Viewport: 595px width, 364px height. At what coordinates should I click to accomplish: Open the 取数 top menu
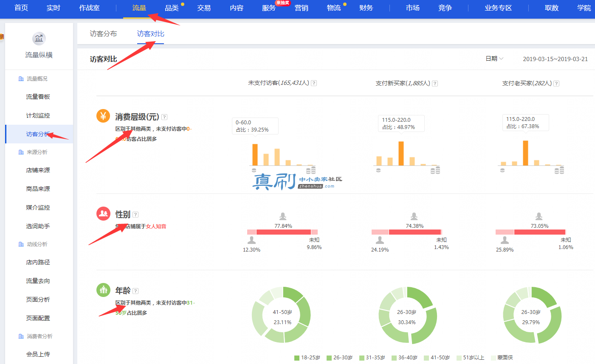(x=552, y=8)
